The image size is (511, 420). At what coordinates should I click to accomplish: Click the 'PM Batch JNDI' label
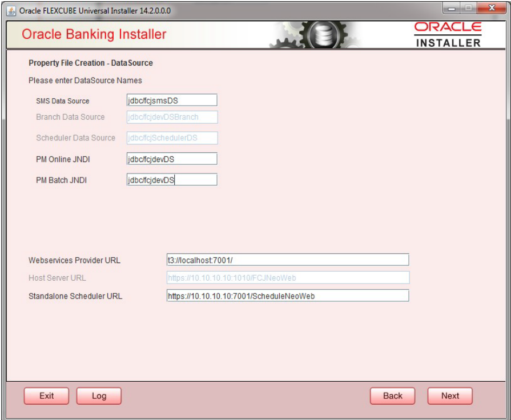(61, 180)
